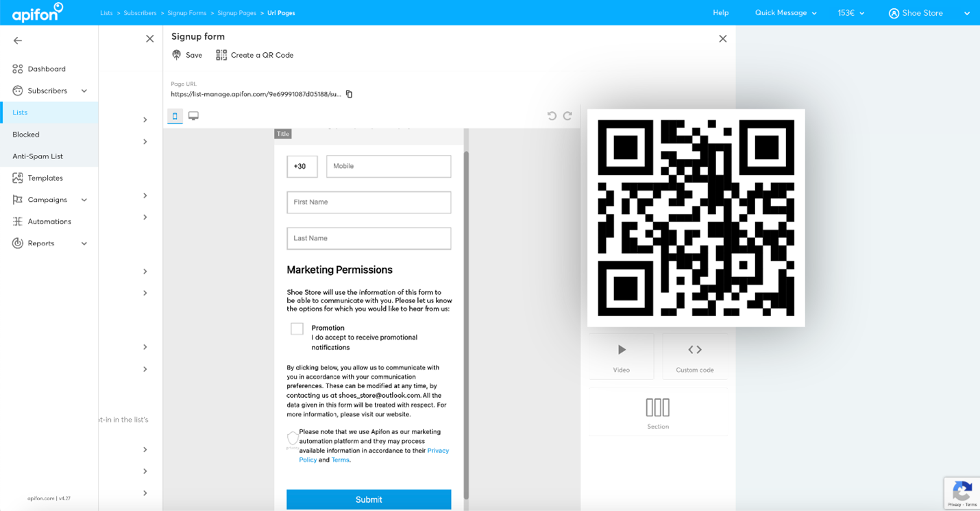Redo the last change
The width and height of the screenshot is (980, 511).
tap(567, 116)
